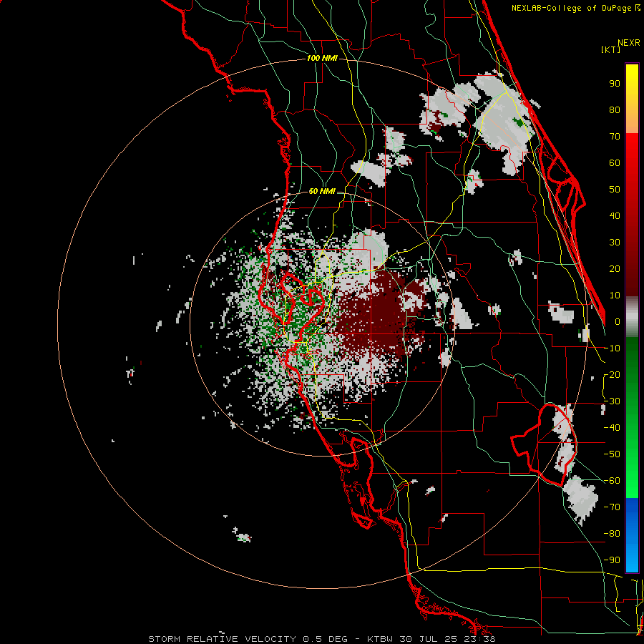The image size is (644, 644).
Task: Select the positive 70 knot scale label
Action: tap(615, 137)
